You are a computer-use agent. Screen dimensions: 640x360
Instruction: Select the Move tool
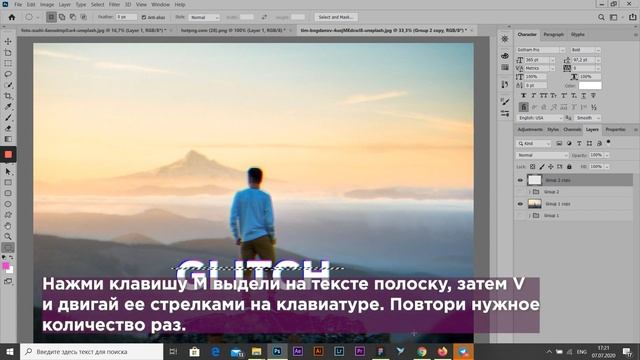click(8, 42)
